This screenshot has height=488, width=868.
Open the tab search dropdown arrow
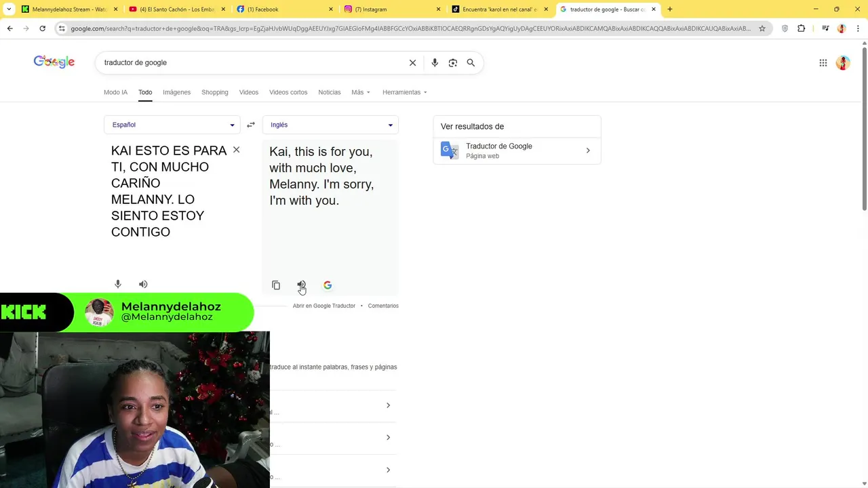(9, 9)
